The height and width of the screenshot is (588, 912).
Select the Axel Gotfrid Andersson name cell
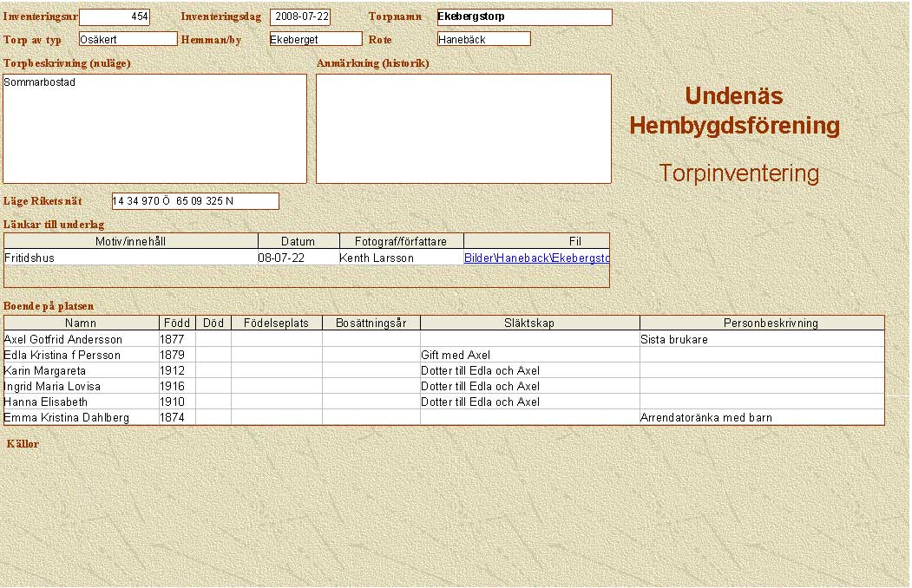(x=82, y=339)
